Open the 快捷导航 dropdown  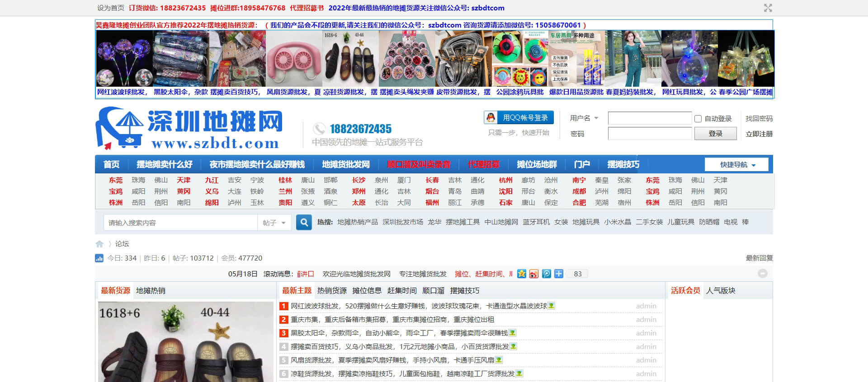coord(737,165)
